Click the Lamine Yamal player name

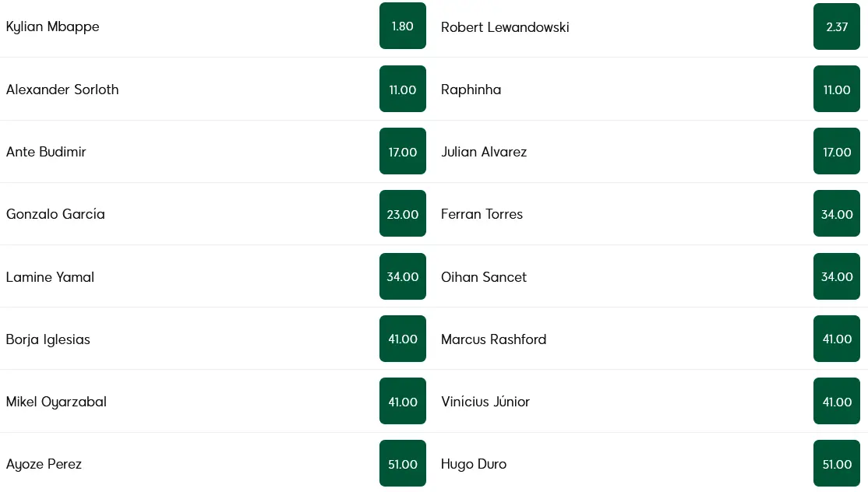(50, 277)
